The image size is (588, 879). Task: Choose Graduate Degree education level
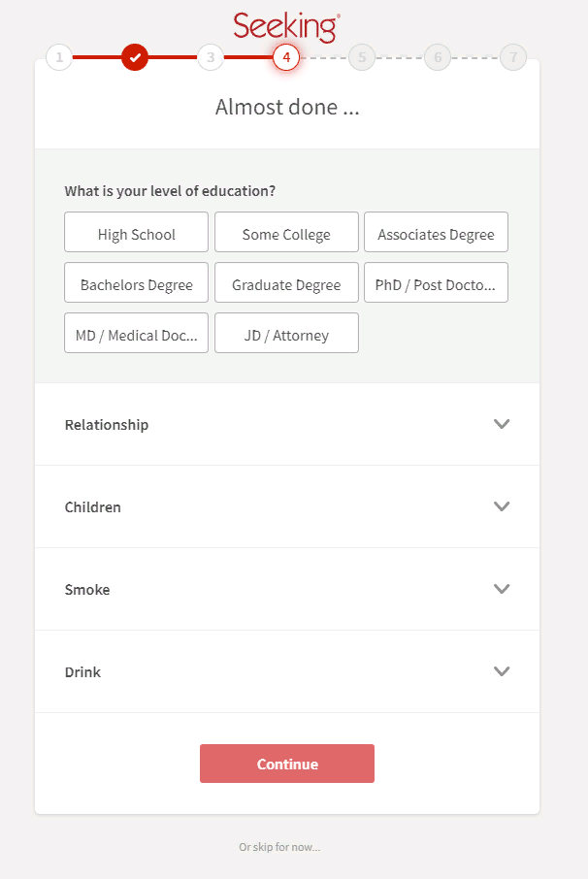[x=286, y=283]
